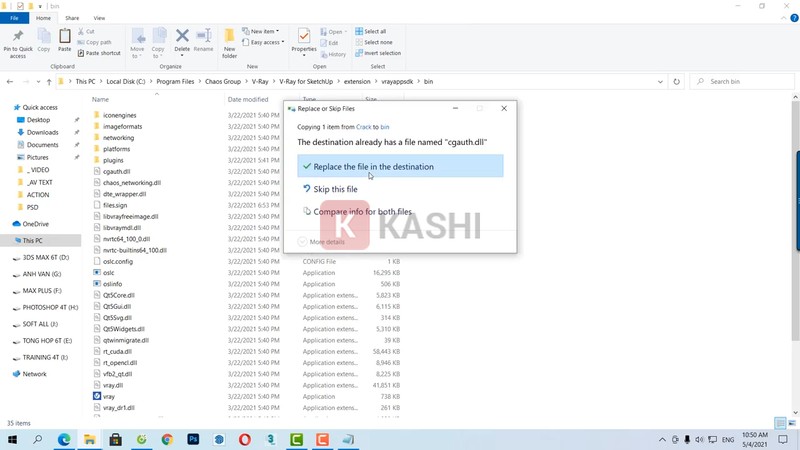Open New item dropdown
Screen dimensions: 800x450
tap(260, 31)
